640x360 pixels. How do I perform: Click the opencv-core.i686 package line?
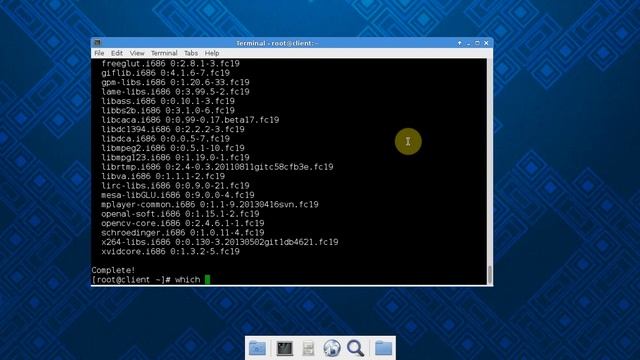point(182,223)
